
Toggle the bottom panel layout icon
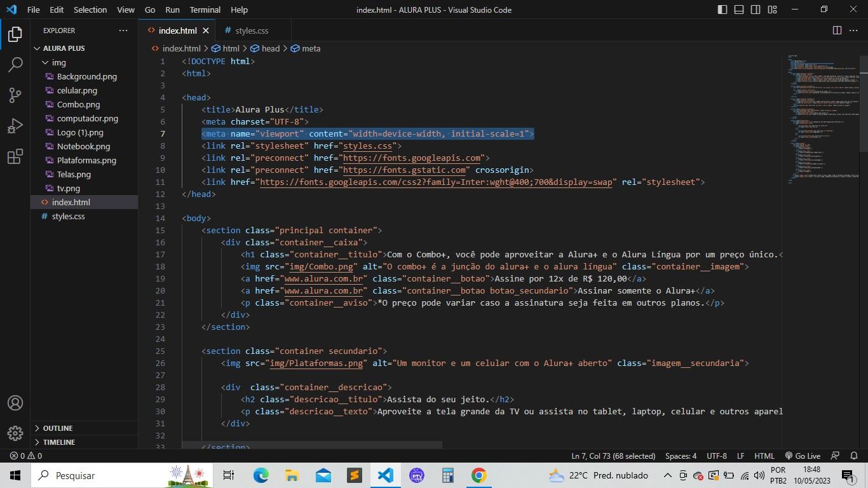coord(739,10)
